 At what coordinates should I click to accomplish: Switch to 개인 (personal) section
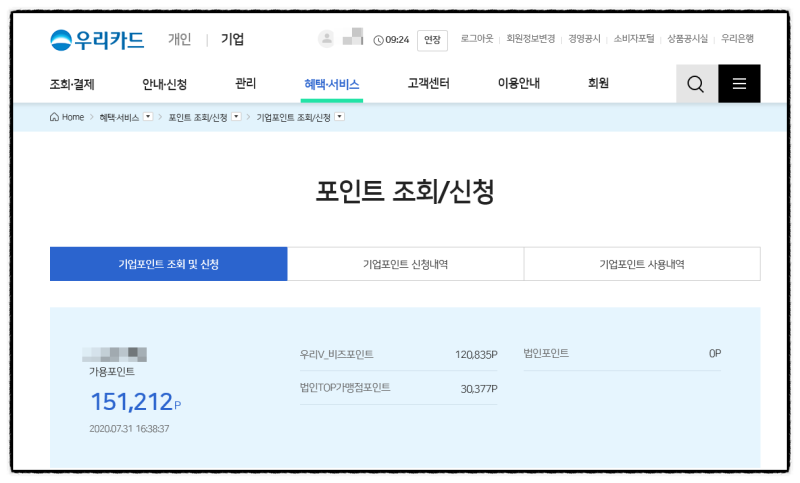coord(180,39)
